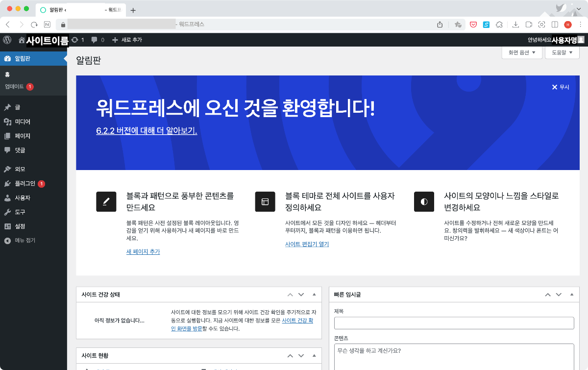Open the Pocket extension icon

tap(473, 24)
